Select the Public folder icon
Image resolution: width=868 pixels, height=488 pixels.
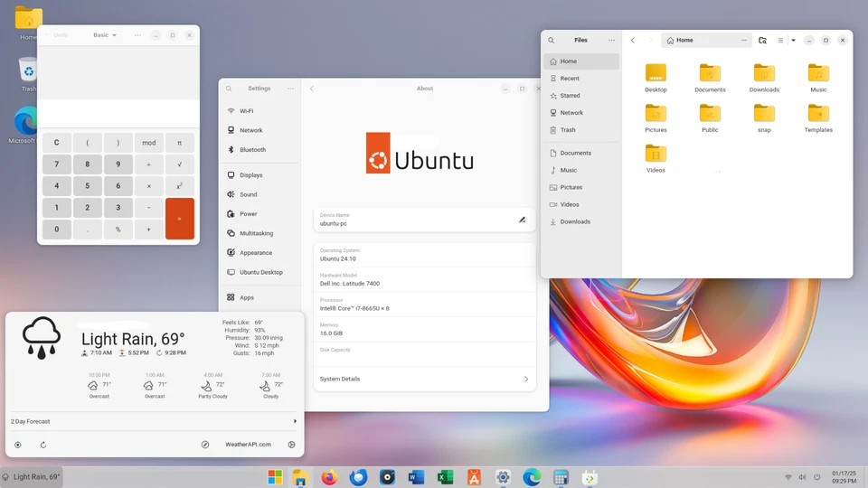pyautogui.click(x=710, y=114)
